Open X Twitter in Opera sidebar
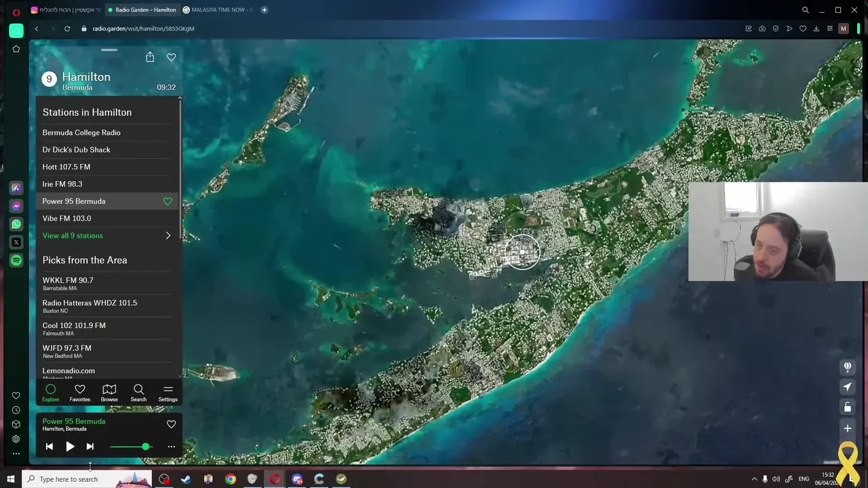 click(16, 242)
